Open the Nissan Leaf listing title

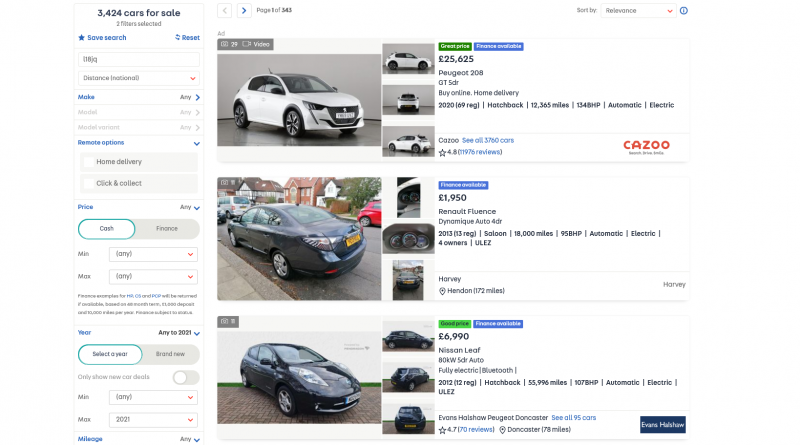pyautogui.click(x=459, y=351)
